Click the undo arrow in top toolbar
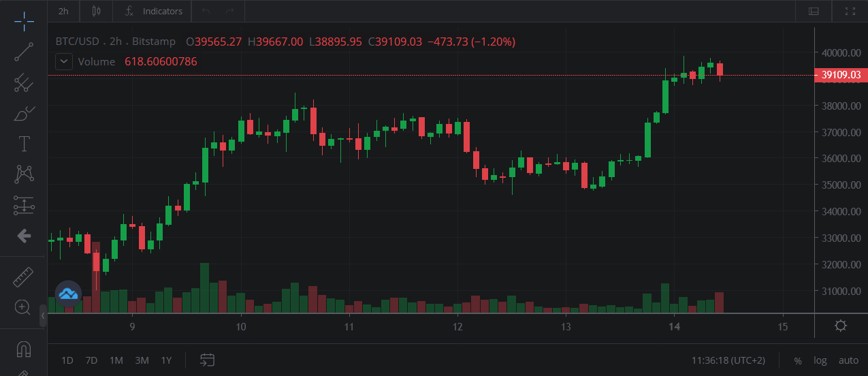Viewport: 868px width, 376px height. [206, 11]
